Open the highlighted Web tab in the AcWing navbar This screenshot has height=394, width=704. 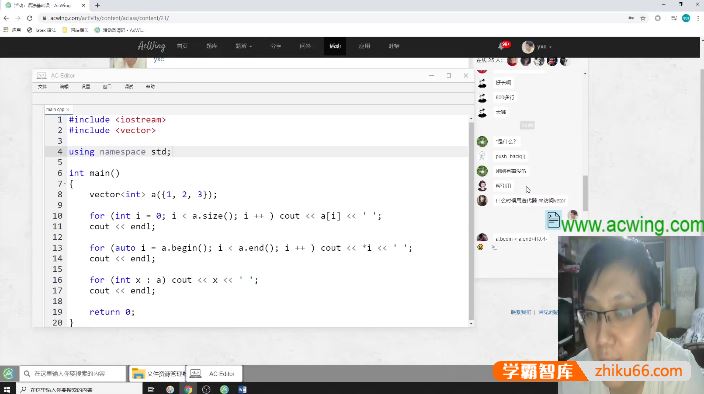(335, 46)
